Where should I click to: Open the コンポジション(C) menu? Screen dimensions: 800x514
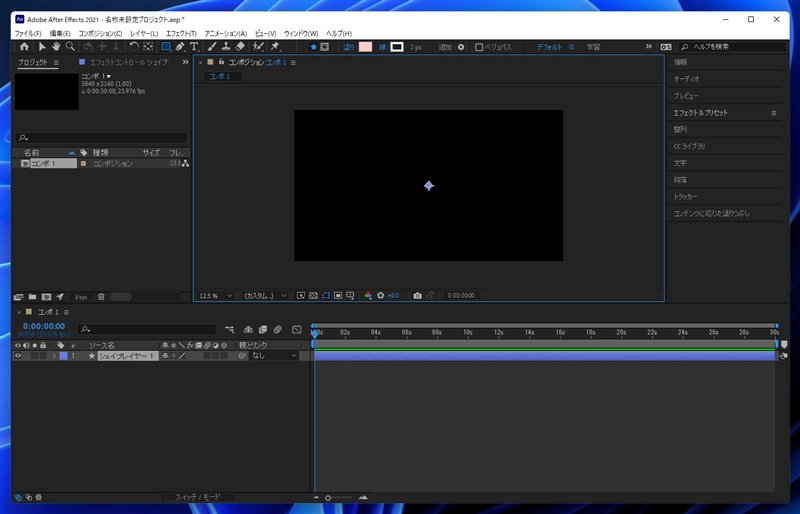click(100, 33)
